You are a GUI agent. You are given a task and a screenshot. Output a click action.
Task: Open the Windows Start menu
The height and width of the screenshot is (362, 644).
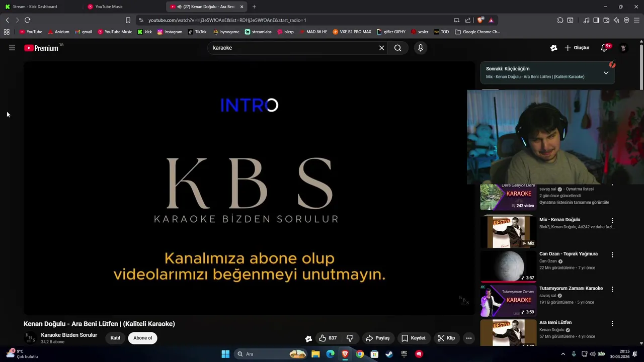pos(225,354)
